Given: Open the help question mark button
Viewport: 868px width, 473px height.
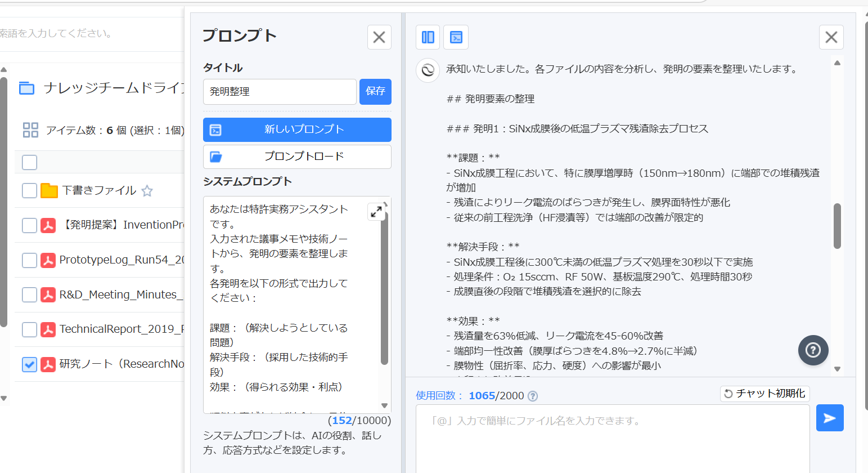Looking at the screenshot, I should click(x=813, y=350).
